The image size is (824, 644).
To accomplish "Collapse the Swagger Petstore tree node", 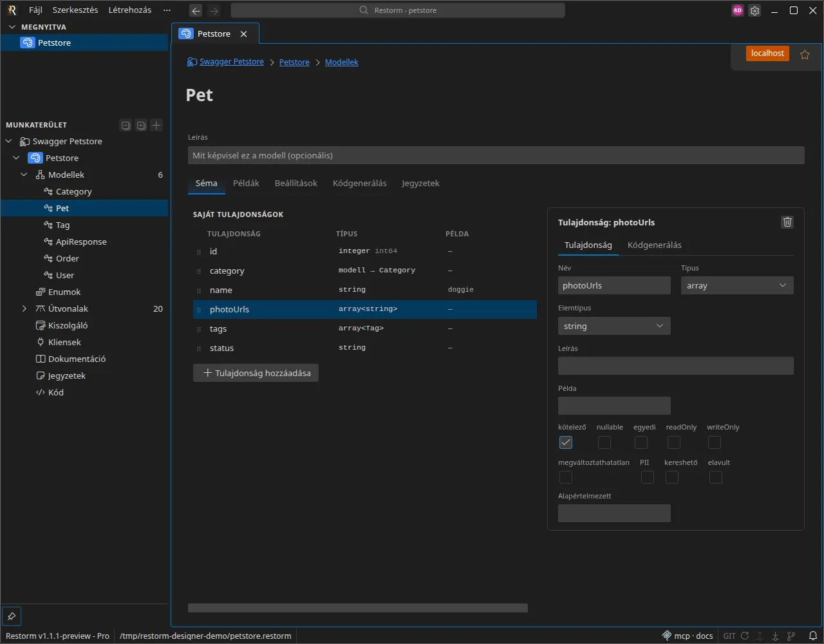I will tap(9, 141).
